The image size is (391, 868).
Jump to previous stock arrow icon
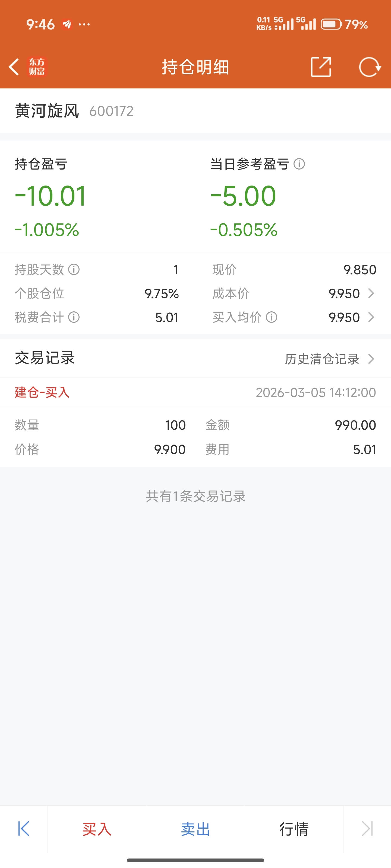pyautogui.click(x=24, y=829)
